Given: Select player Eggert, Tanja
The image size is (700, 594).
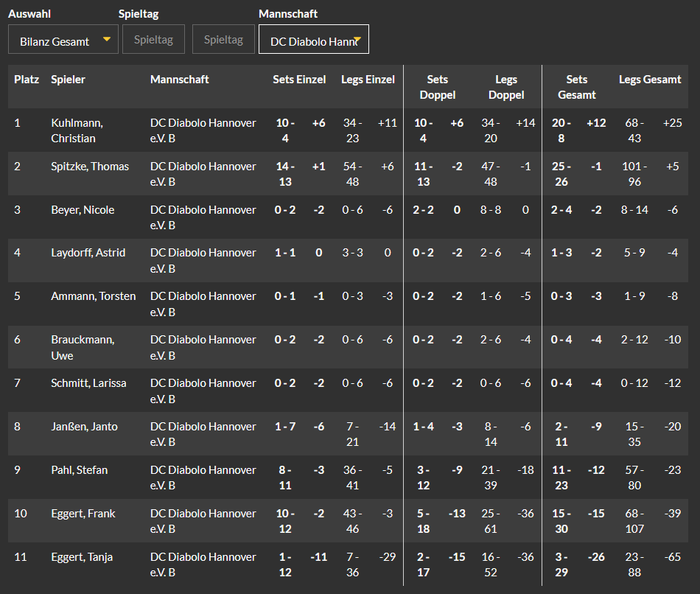Looking at the screenshot, I should click(82, 557).
